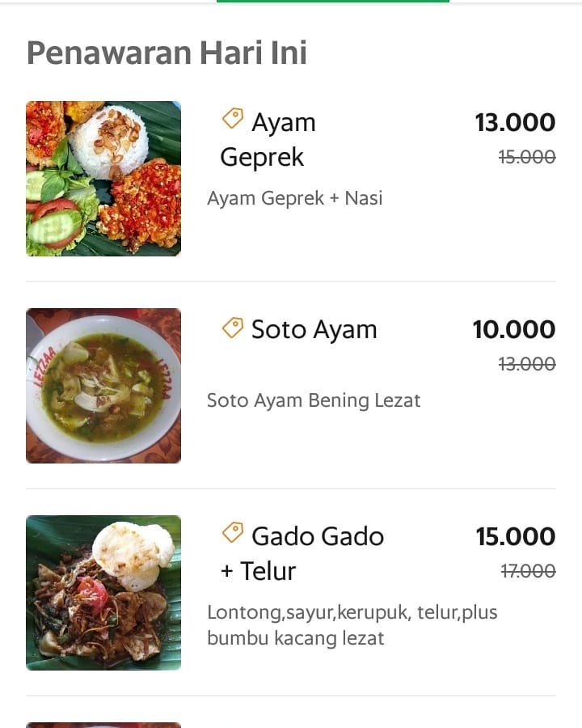
Task: Select the Soto Ayam menu title
Action: pyautogui.click(x=314, y=330)
